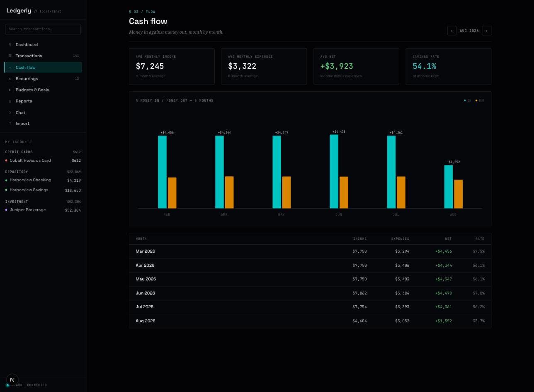The image size is (534, 392).
Task: Click the teal income bar for AUG
Action: [x=449, y=187]
